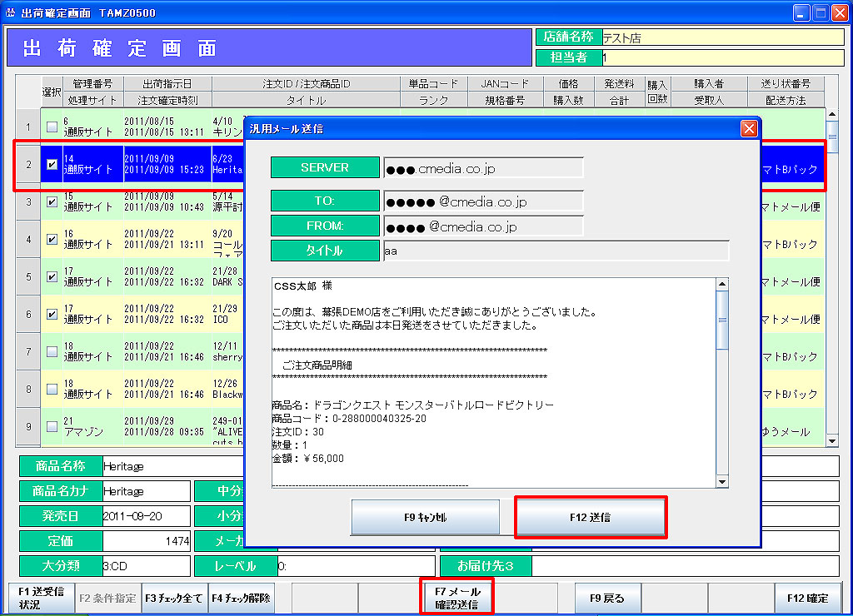
Task: Click the SERVER address field
Action: click(x=483, y=168)
